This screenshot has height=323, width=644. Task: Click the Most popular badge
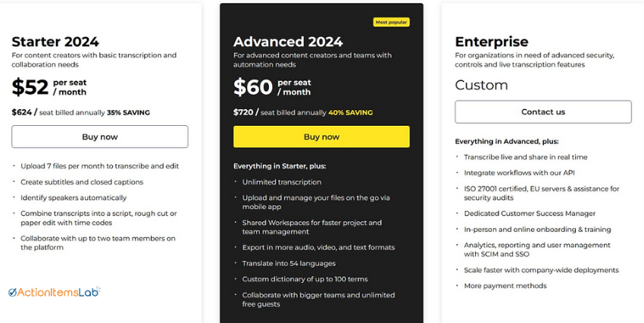click(x=391, y=22)
